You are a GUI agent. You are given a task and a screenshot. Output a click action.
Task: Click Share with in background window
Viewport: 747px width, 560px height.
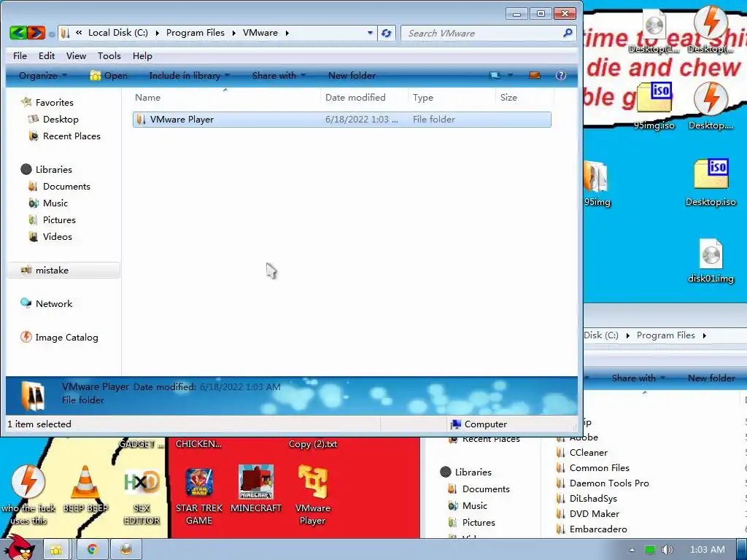point(638,378)
